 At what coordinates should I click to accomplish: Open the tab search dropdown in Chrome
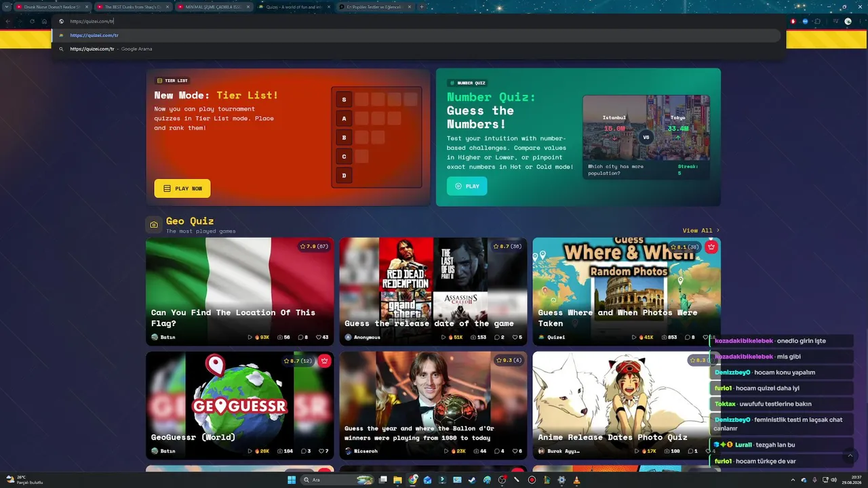click(x=6, y=7)
